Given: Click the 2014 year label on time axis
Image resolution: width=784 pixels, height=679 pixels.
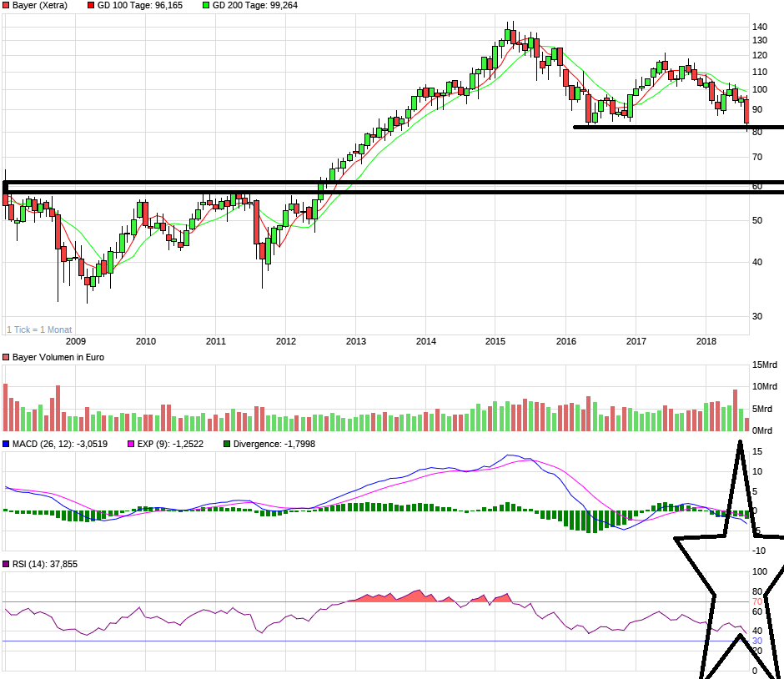Looking at the screenshot, I should point(425,341).
